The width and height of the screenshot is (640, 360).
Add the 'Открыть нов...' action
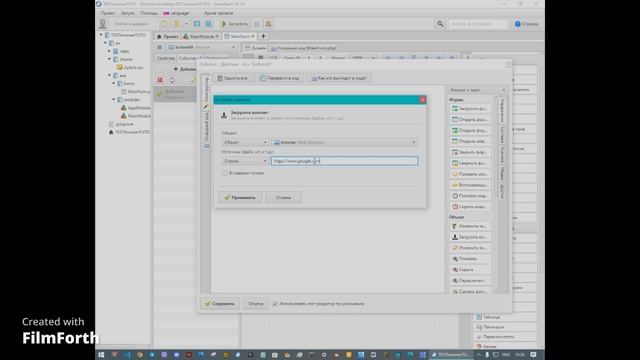tap(470, 141)
